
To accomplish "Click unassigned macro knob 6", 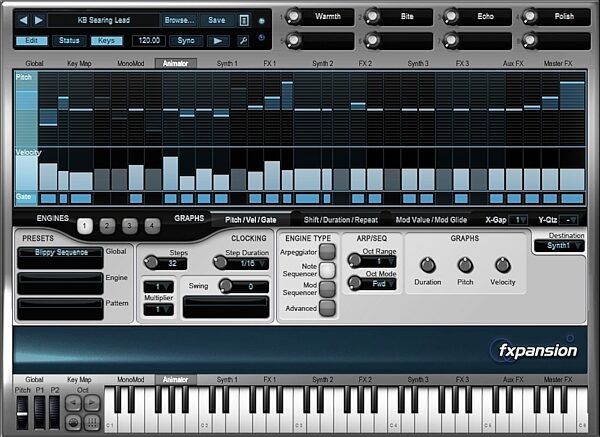I will click(372, 40).
